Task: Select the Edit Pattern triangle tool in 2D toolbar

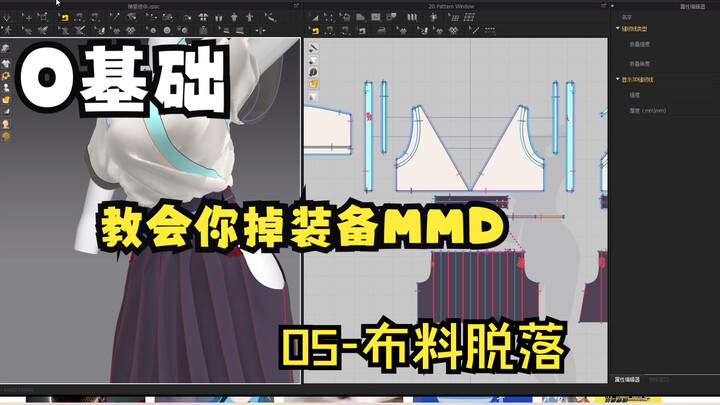Action: tap(315, 17)
